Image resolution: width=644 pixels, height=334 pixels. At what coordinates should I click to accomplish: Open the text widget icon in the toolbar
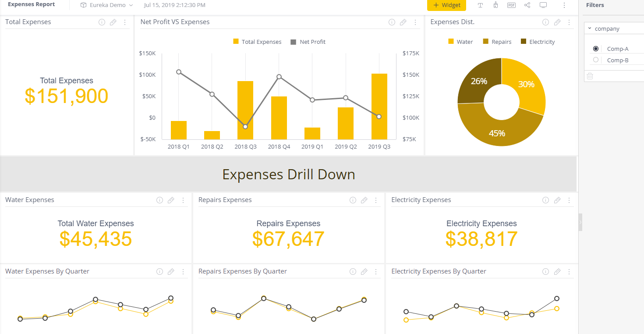point(480,5)
